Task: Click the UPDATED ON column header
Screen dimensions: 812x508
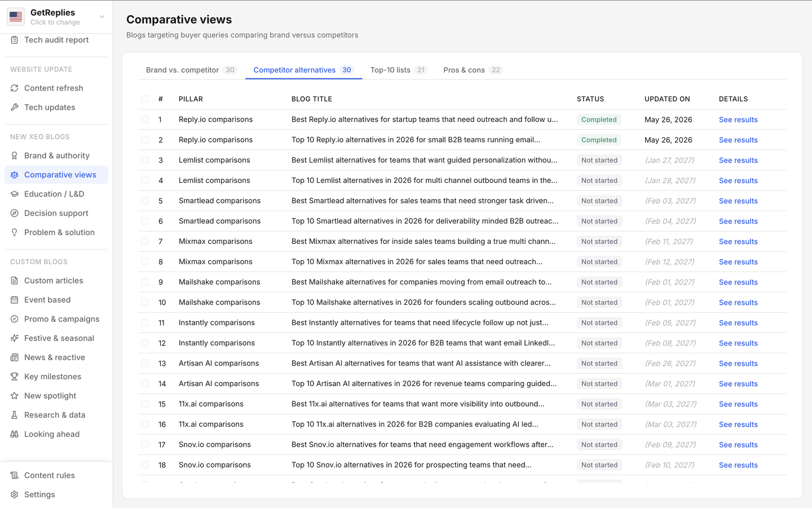Action: [x=667, y=99]
